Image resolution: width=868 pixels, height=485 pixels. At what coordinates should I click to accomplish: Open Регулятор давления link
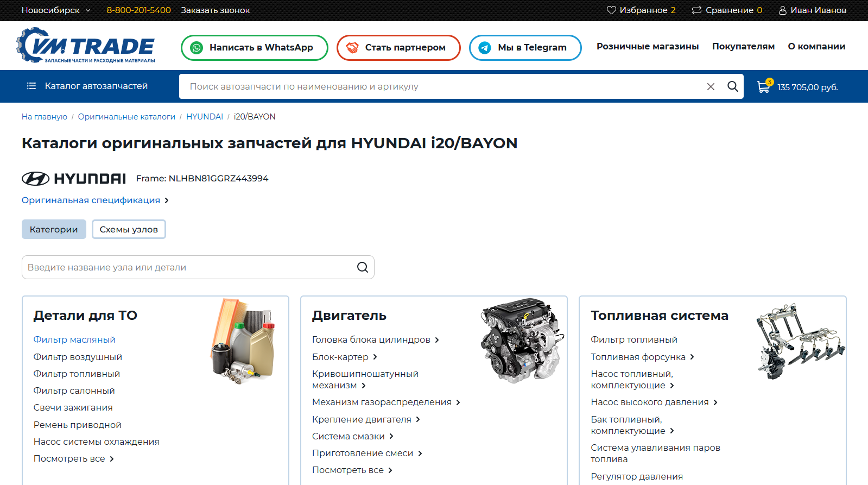pyautogui.click(x=637, y=477)
